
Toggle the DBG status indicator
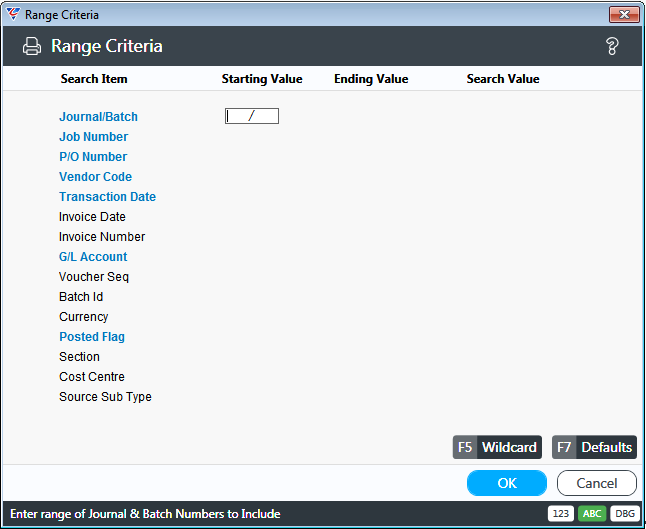click(625, 514)
